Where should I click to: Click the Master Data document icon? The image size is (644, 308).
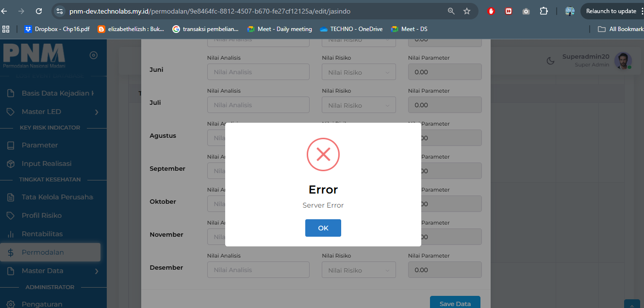tap(11, 271)
